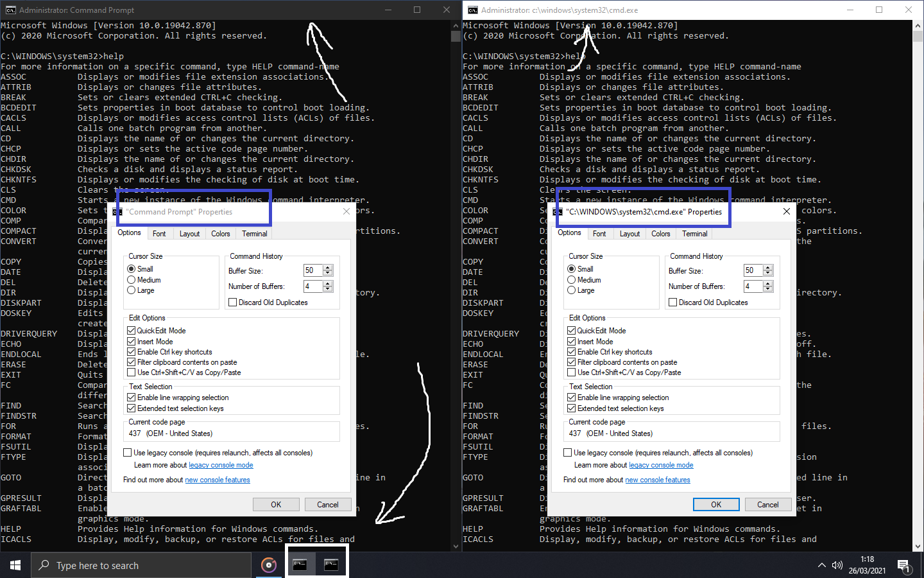Open legacy console mode link in right dialog
Screen dimensions: 924x578
(661, 465)
